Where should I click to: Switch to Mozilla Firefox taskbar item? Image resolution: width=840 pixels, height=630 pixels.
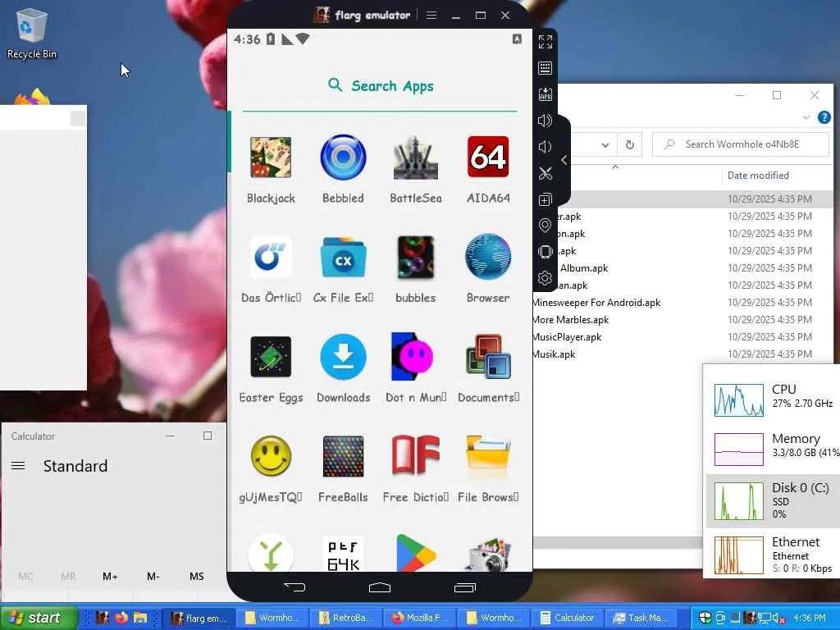[419, 618]
